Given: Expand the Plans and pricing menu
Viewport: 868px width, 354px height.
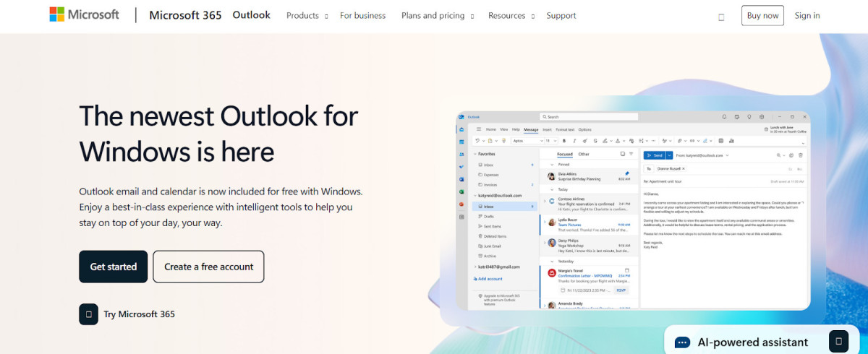Looking at the screenshot, I should coord(438,16).
